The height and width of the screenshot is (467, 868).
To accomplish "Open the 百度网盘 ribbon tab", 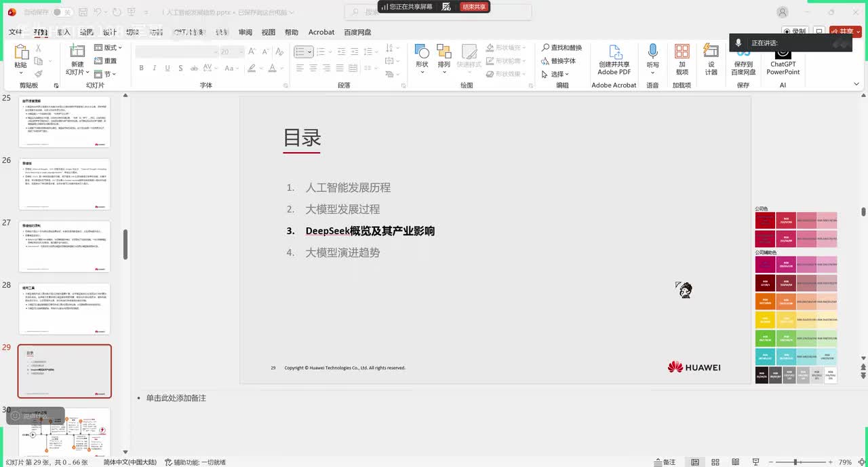I will coord(357,32).
